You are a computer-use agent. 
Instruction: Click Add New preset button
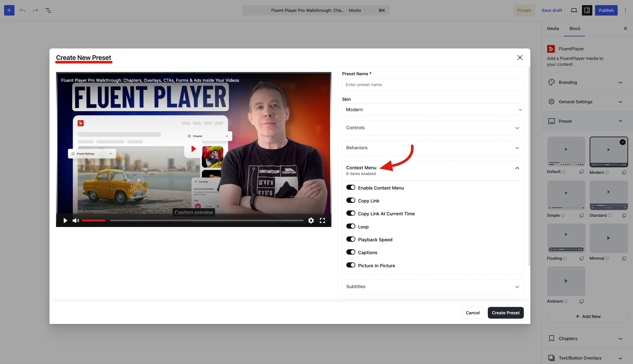coord(587,317)
